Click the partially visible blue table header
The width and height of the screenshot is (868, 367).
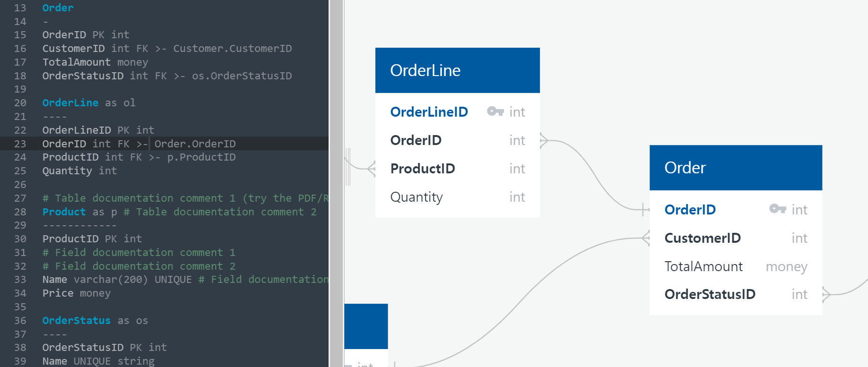tap(366, 326)
